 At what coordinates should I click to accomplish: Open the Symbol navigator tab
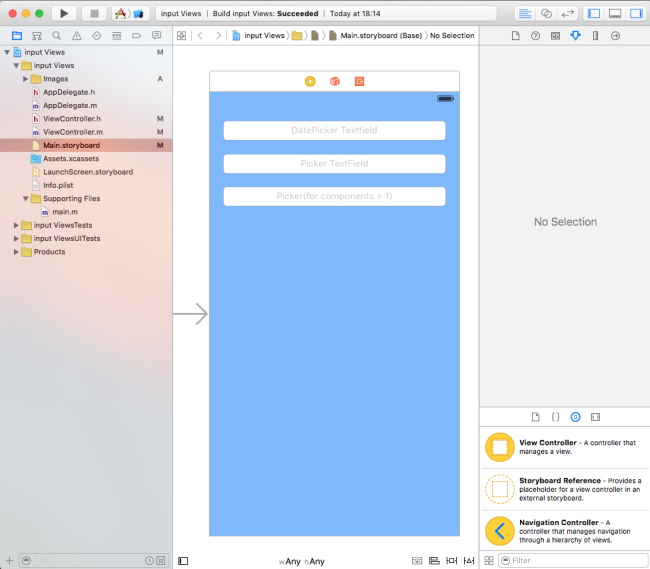pos(37,36)
